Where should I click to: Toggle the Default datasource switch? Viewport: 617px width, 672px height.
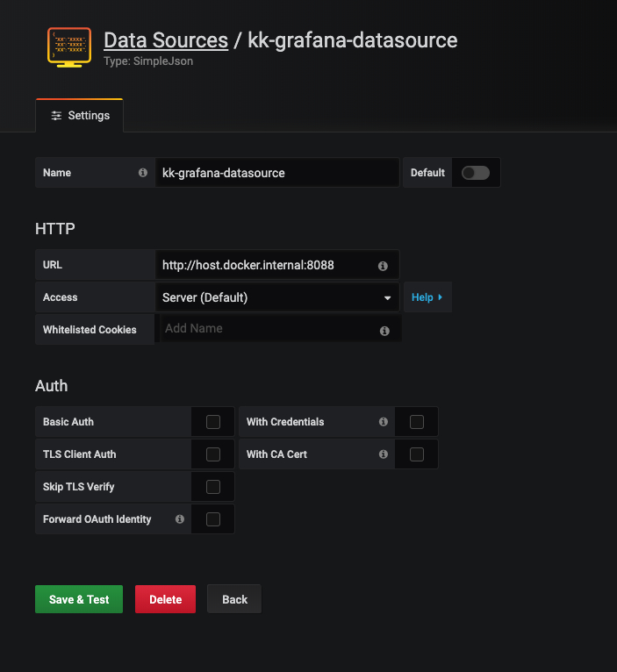coord(476,173)
